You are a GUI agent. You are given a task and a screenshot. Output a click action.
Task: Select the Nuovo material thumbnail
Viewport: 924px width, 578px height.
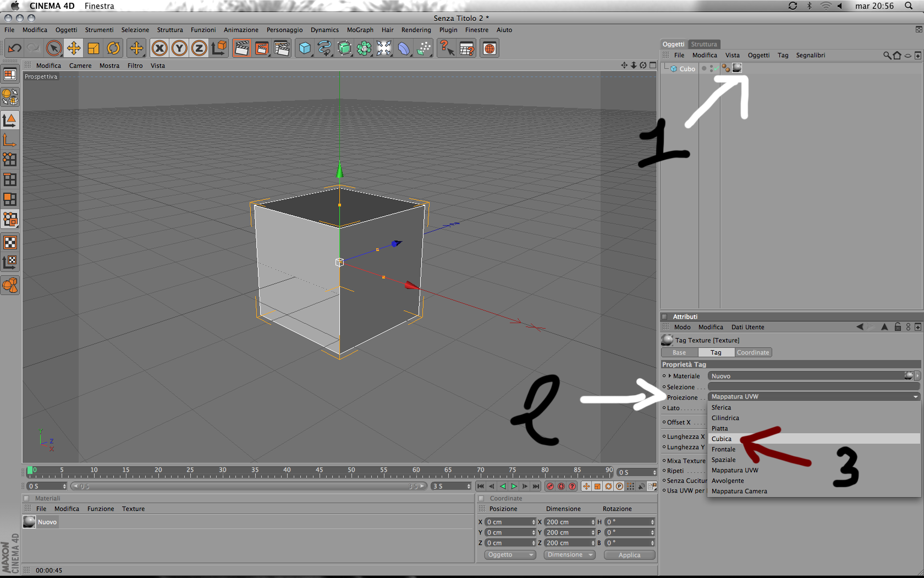[x=29, y=521]
